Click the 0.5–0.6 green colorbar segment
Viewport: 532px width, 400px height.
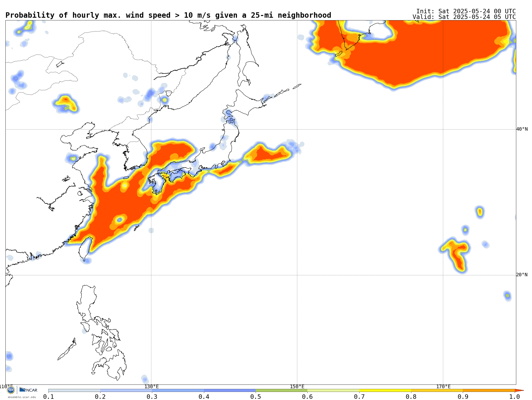tap(282, 390)
